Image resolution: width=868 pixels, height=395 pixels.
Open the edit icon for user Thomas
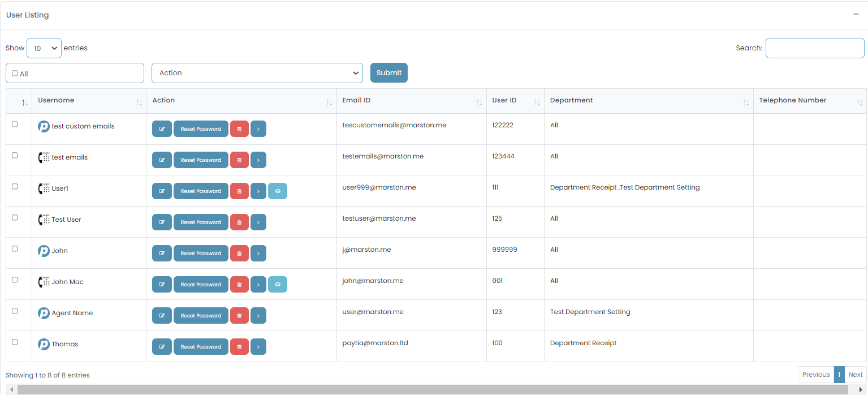(162, 346)
